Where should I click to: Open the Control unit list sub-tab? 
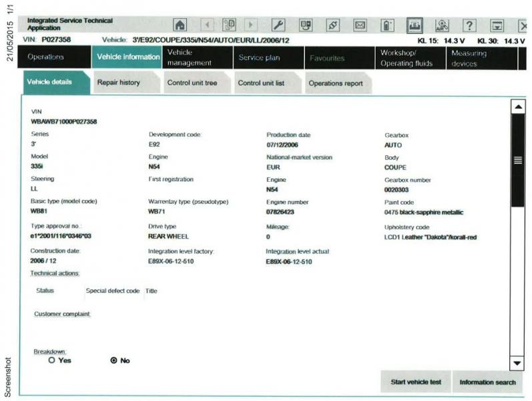click(268, 83)
